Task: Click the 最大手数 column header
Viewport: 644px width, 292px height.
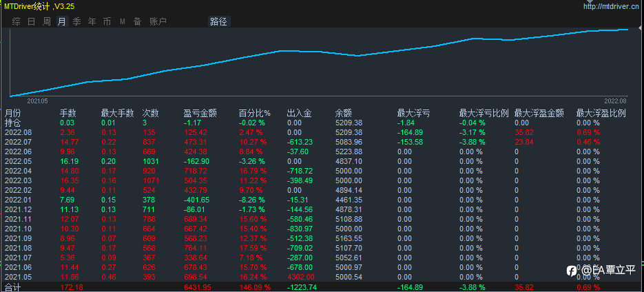Action: tap(118, 113)
